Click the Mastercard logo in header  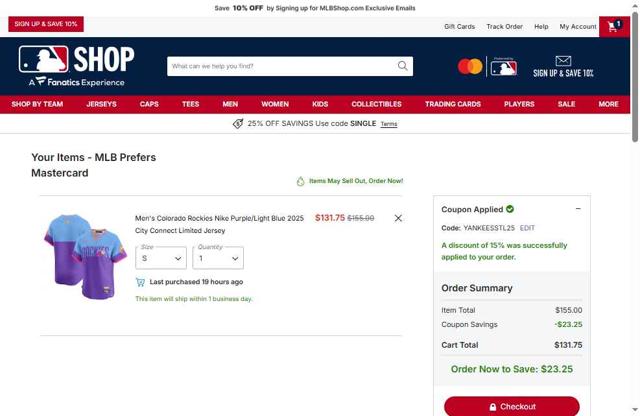click(470, 67)
